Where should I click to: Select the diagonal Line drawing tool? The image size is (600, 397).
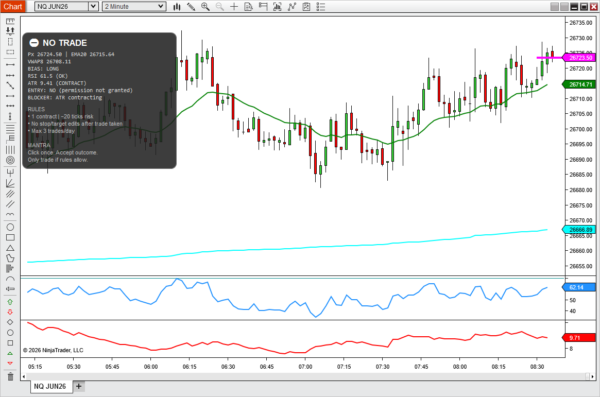[10, 85]
